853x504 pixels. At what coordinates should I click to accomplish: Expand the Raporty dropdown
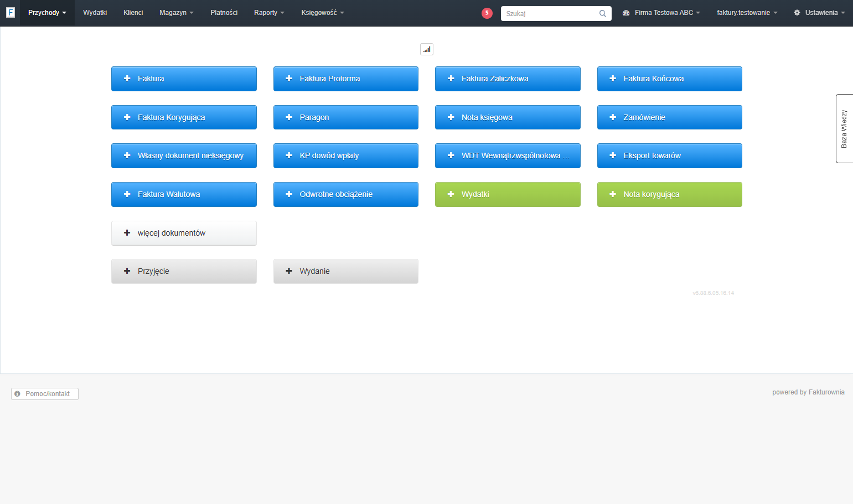[x=269, y=13]
